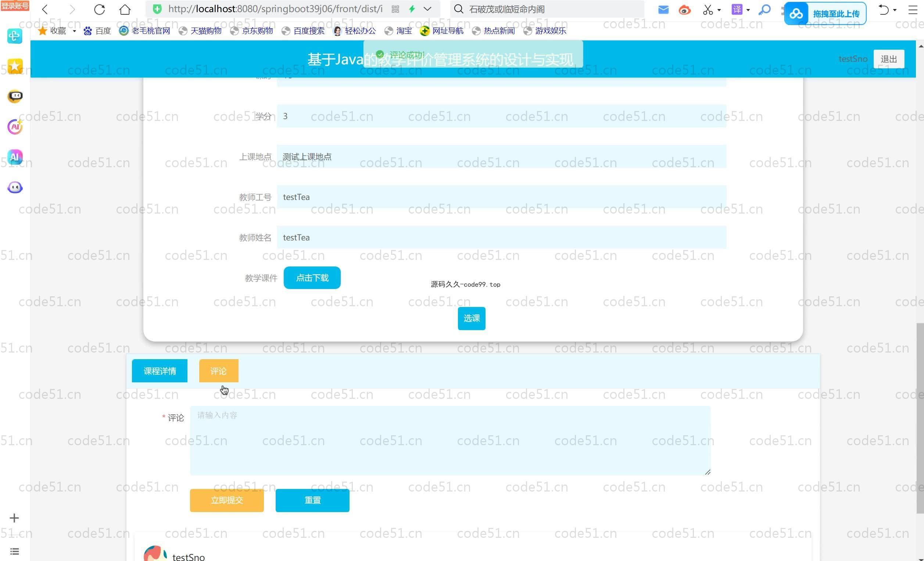Open the 网址导航 bookmark

[x=442, y=31]
